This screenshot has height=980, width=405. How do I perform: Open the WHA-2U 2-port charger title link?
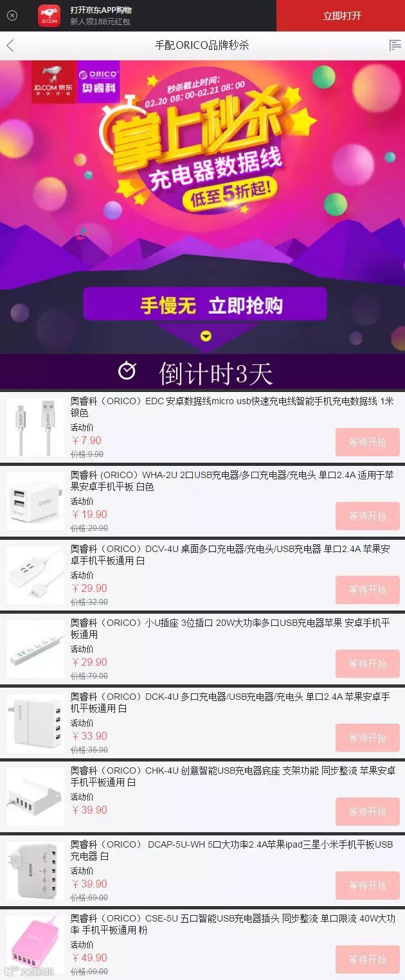231,481
